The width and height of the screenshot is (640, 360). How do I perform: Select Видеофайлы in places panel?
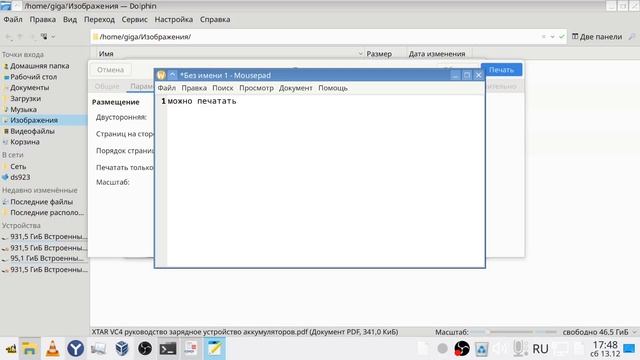32,131
